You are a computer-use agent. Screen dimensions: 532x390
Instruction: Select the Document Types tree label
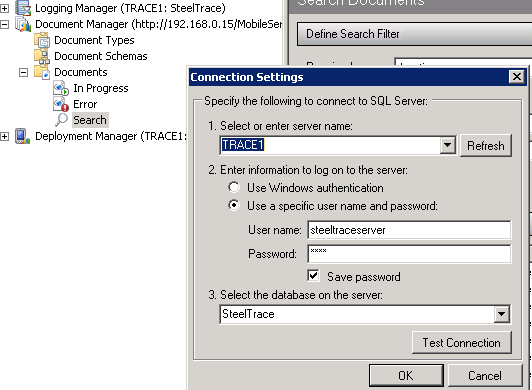[x=94, y=40]
